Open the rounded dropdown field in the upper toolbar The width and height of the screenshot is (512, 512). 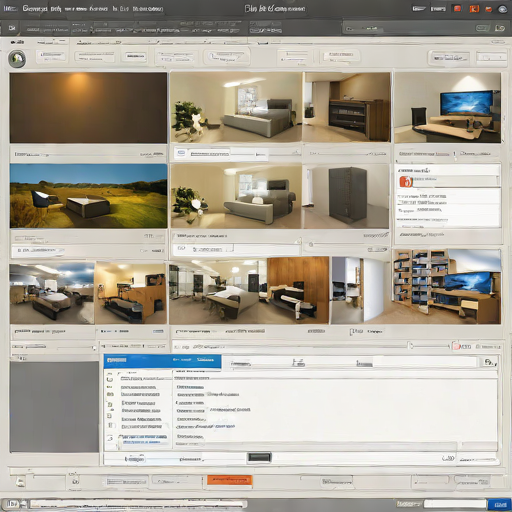click(x=226, y=57)
